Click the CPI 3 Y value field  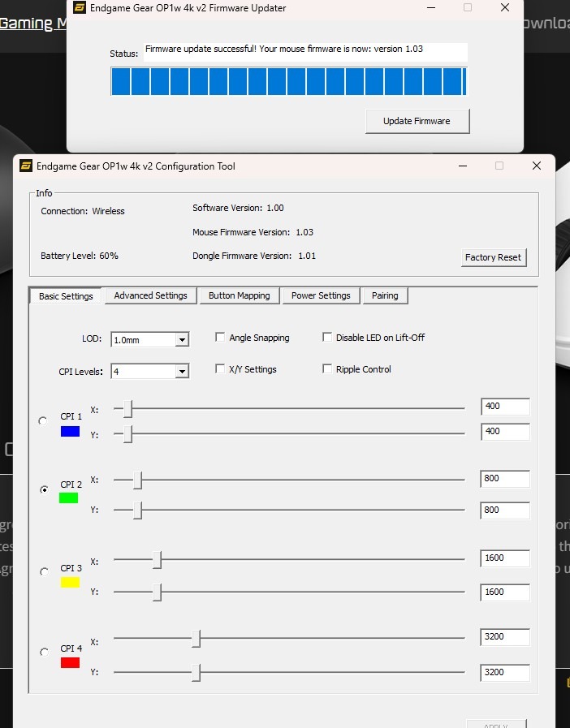(505, 592)
